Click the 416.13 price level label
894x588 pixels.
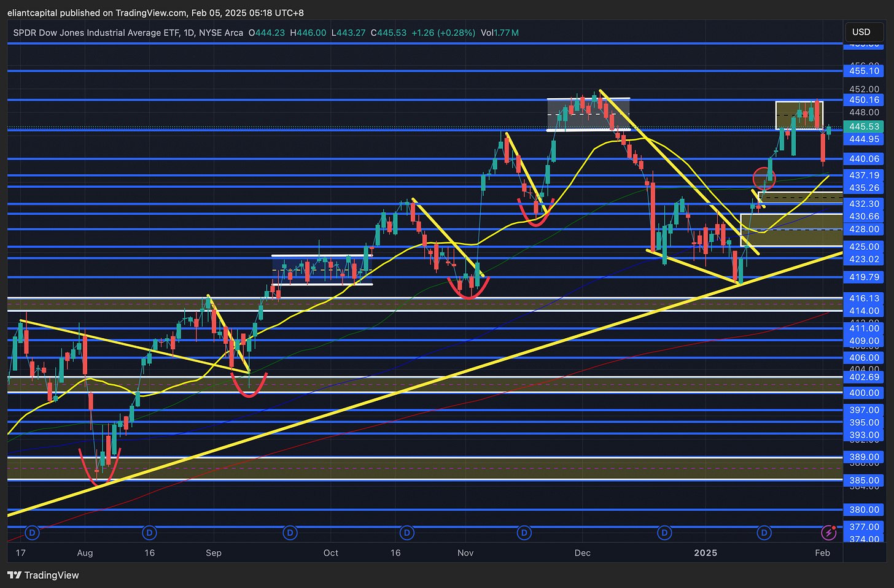(864, 298)
